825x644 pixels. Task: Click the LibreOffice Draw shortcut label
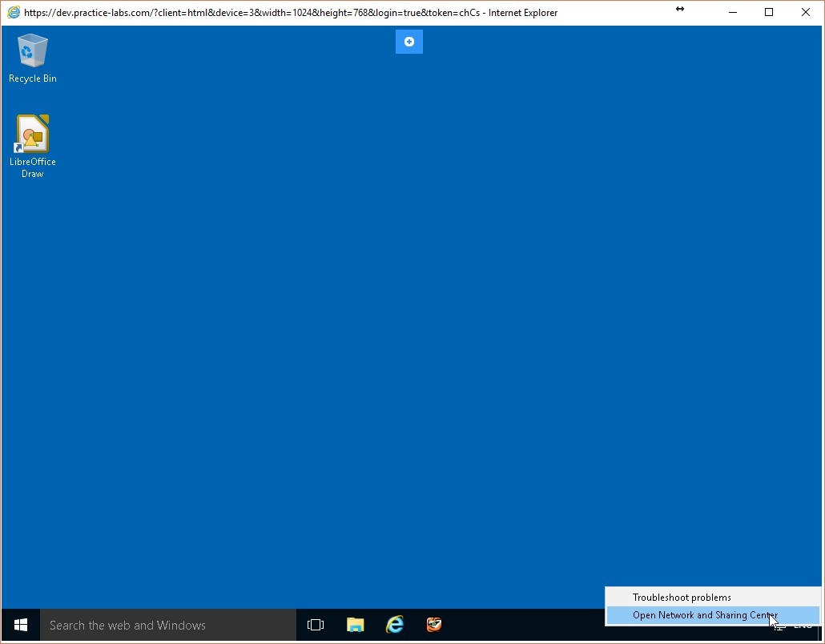[x=32, y=168]
